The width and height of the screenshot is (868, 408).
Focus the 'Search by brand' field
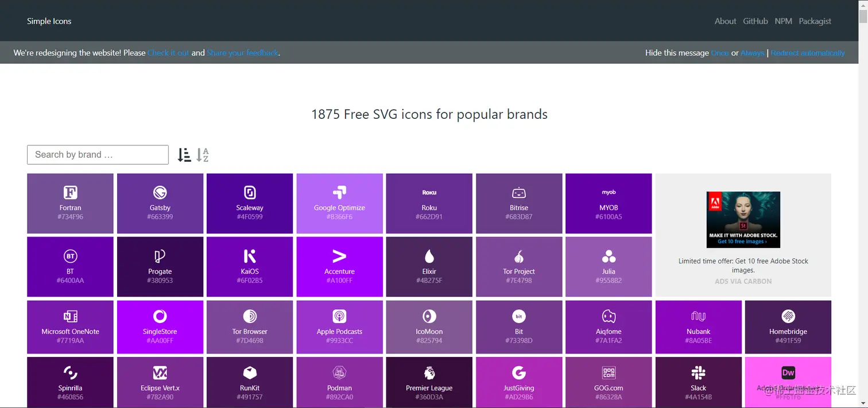point(98,155)
